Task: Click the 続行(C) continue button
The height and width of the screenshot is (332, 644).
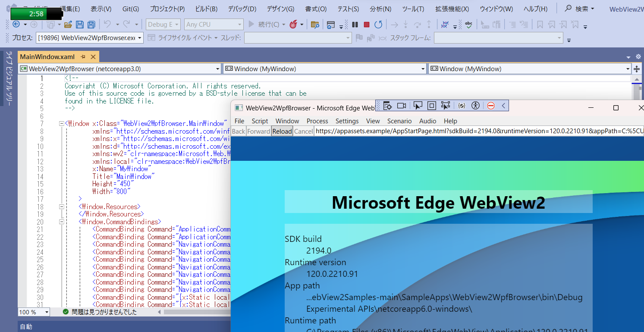Action: [x=267, y=25]
